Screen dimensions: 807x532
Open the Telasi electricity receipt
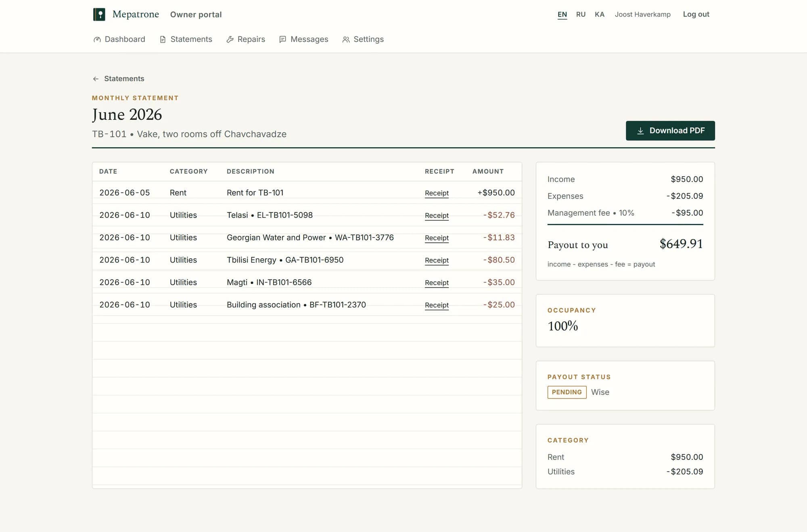[x=437, y=215]
